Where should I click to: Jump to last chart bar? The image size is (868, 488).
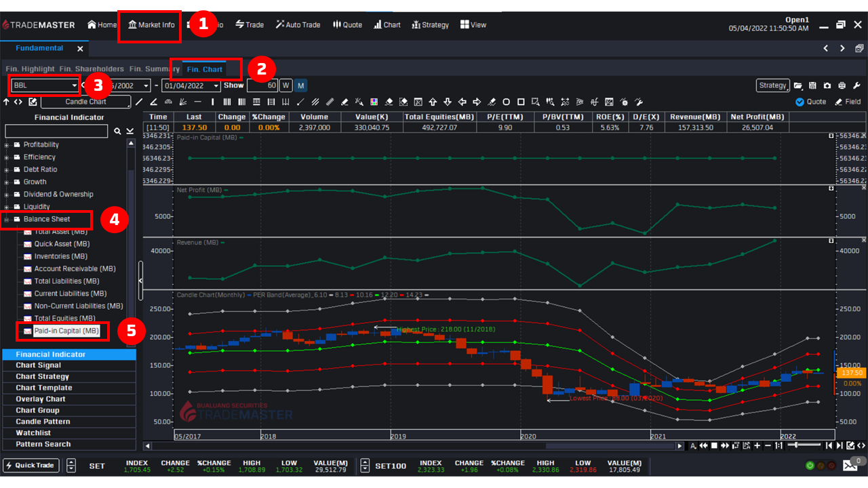840,445
